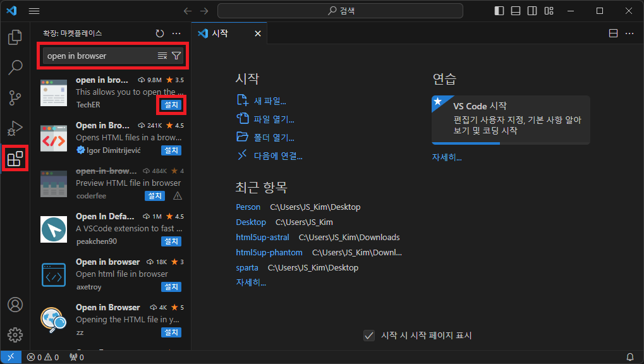Open recent folder html5up-phantom
This screenshot has width=644, height=364.
click(x=269, y=253)
